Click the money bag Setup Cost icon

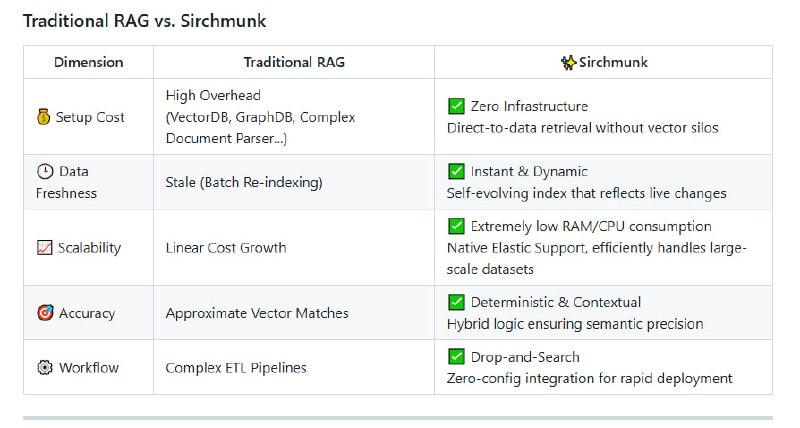(x=44, y=117)
